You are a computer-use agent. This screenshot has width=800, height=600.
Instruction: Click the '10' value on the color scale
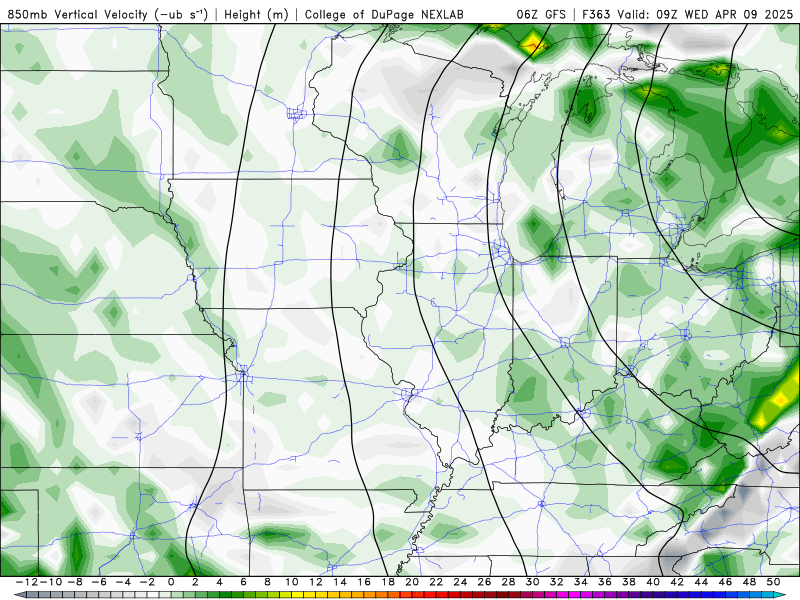coord(292,582)
